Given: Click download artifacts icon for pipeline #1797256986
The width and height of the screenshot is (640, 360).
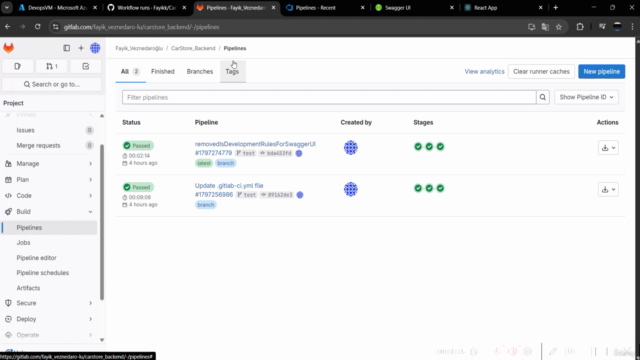Looking at the screenshot, I should click(x=608, y=189).
